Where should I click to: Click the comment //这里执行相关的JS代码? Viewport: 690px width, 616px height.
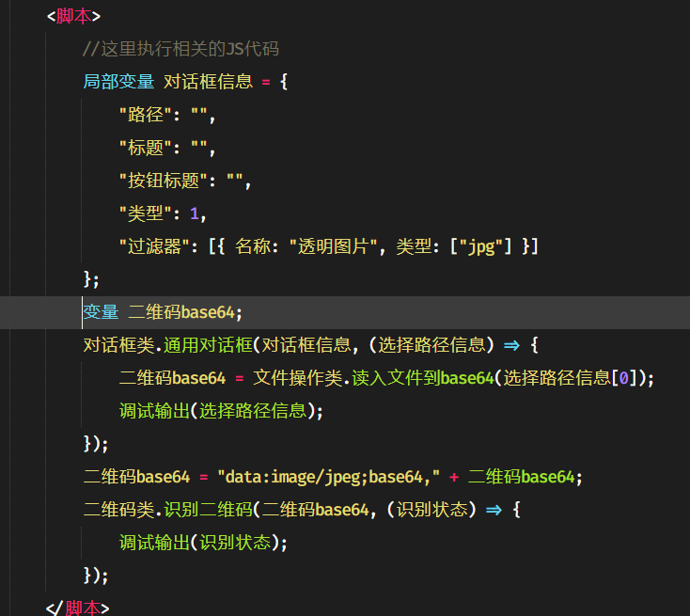point(180,49)
